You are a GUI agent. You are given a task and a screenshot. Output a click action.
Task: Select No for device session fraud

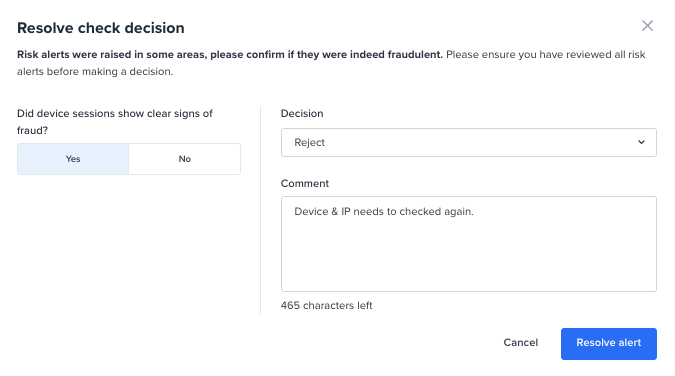click(x=185, y=159)
